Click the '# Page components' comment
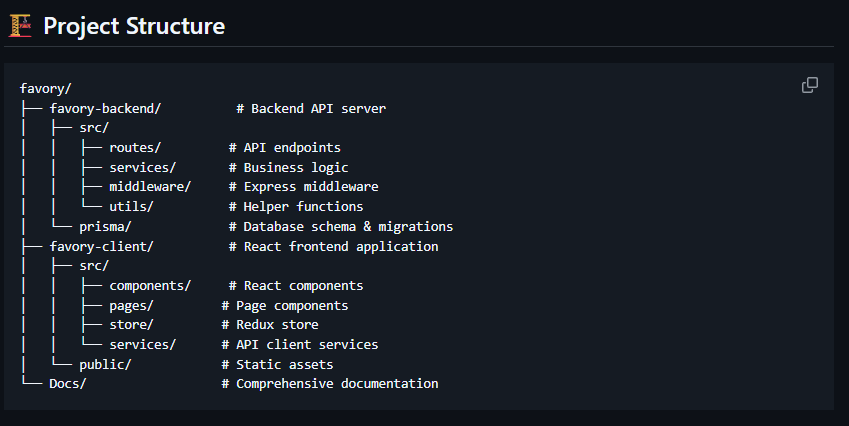The width and height of the screenshot is (849, 426). pos(284,305)
